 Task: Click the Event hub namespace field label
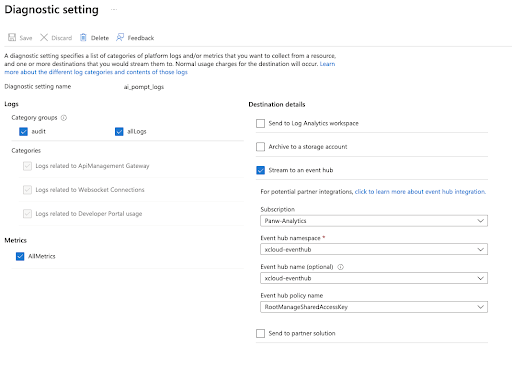click(x=290, y=238)
